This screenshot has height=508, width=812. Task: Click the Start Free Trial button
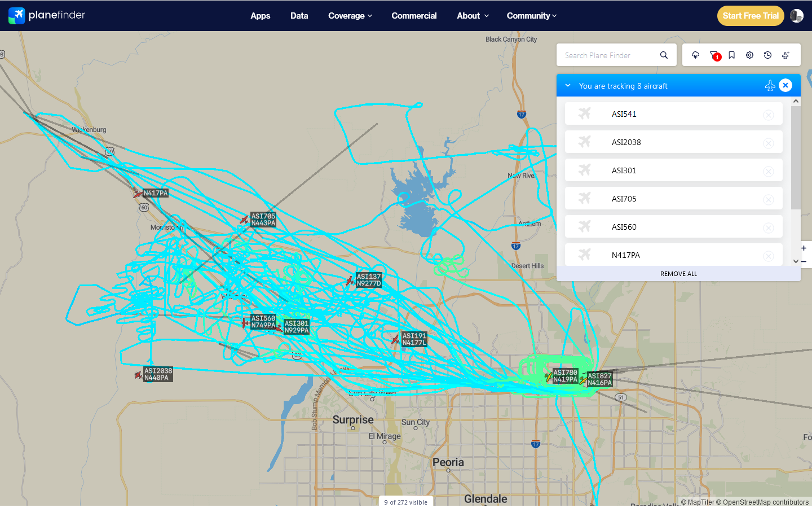[751, 16]
